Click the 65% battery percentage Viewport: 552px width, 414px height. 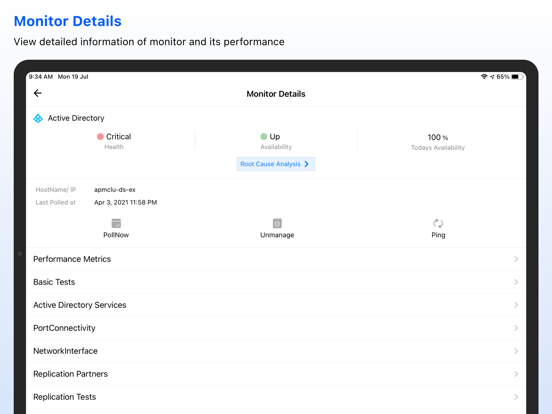coord(503,77)
